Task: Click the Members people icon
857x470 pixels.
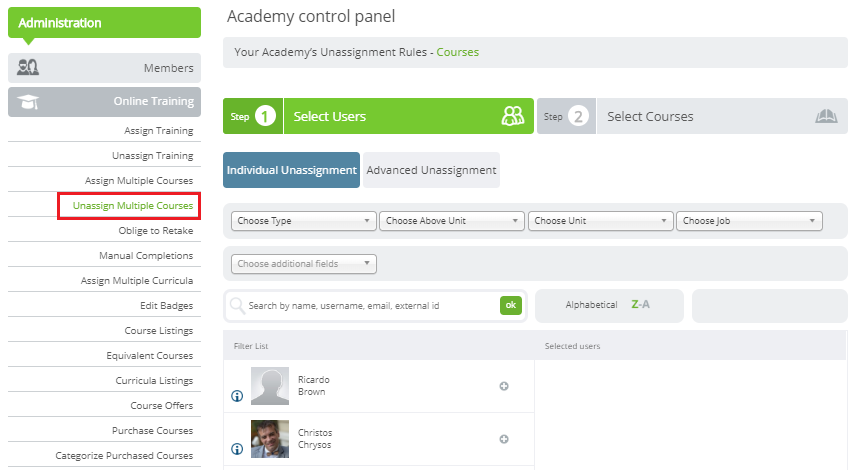Action: tap(28, 68)
